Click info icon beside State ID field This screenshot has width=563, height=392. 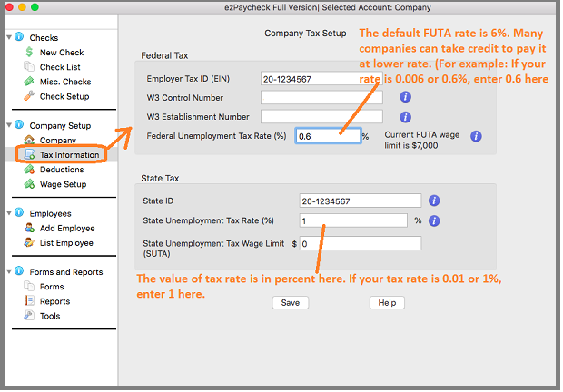pos(434,201)
